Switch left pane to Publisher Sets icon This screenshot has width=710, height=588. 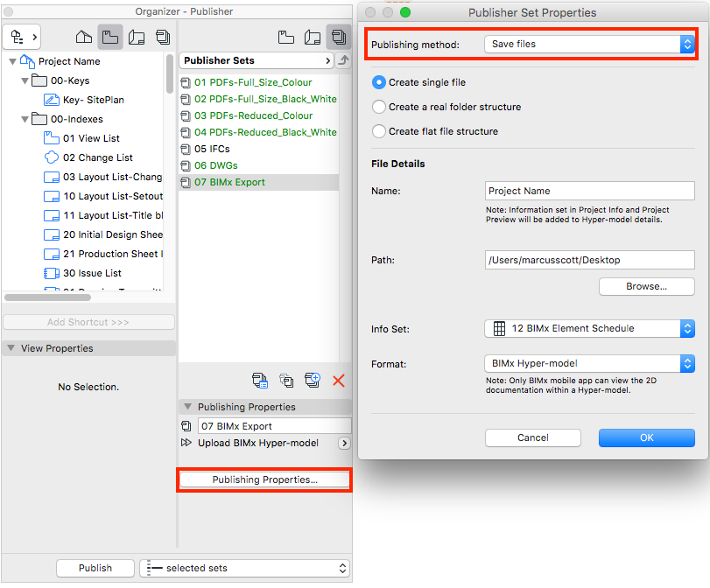pyautogui.click(x=163, y=37)
